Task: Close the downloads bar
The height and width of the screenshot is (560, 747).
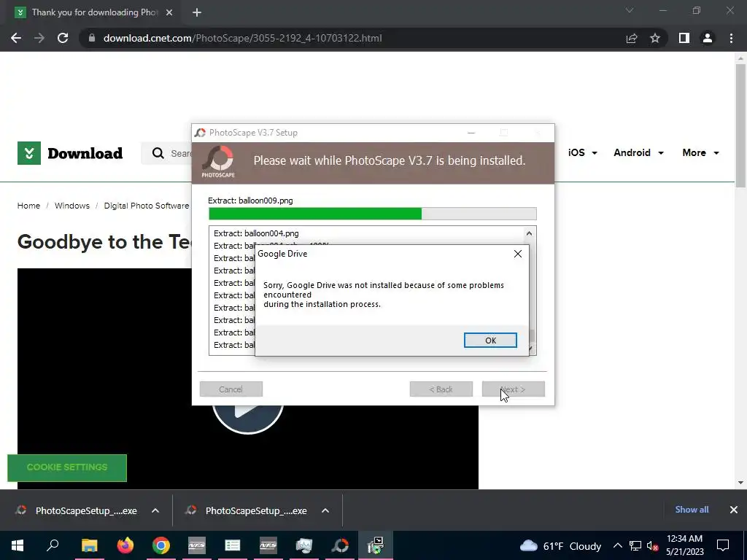Action: 734,510
